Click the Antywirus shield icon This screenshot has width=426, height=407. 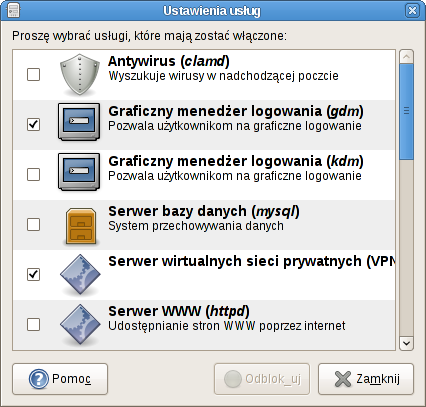coord(80,75)
